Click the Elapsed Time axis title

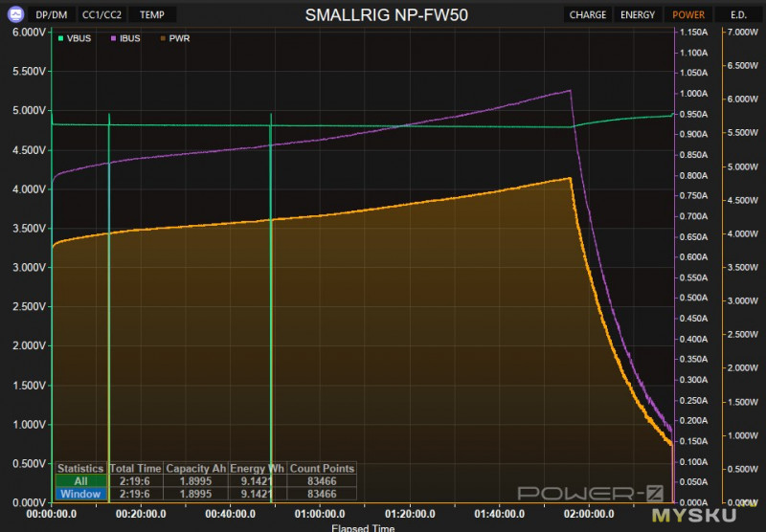click(x=363, y=528)
